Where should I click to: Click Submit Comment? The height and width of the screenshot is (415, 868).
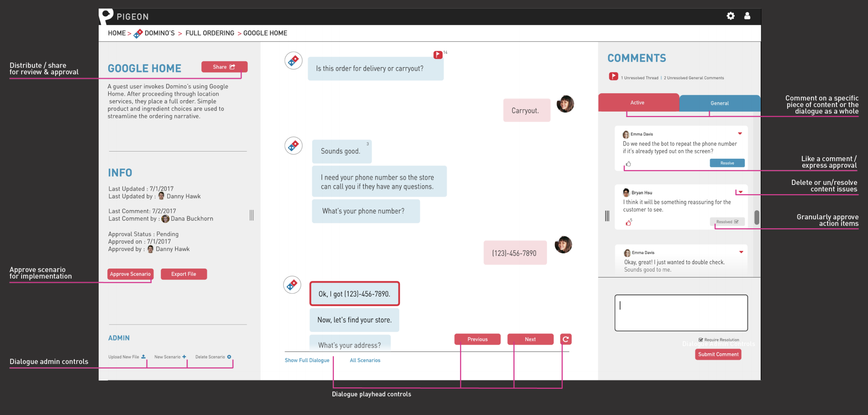point(718,354)
